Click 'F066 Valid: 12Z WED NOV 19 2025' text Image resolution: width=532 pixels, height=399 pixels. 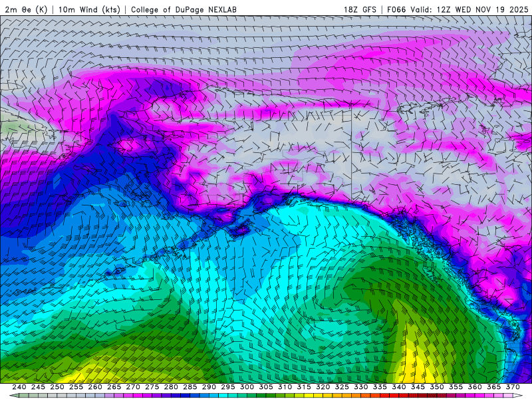[458, 9]
